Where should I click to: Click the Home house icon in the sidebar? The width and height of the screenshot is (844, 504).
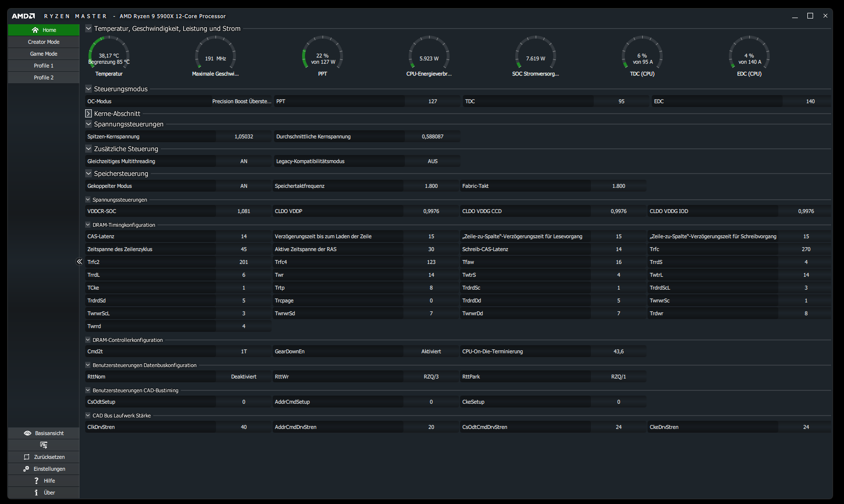coord(35,30)
